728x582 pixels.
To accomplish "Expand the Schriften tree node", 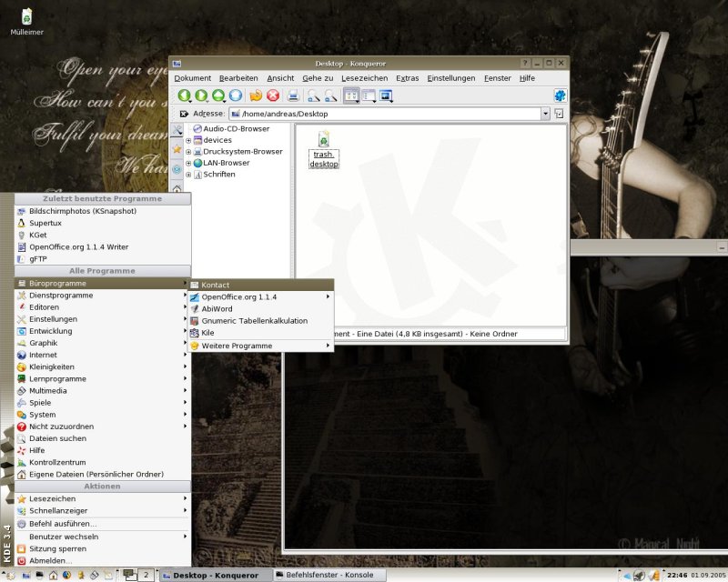I will click(x=188, y=175).
